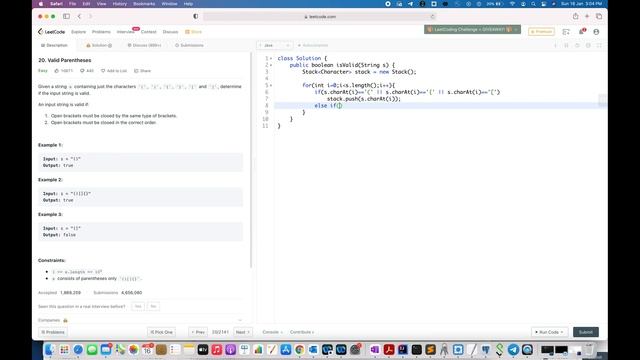
Task: Reset code to default icon
Action: (577, 45)
